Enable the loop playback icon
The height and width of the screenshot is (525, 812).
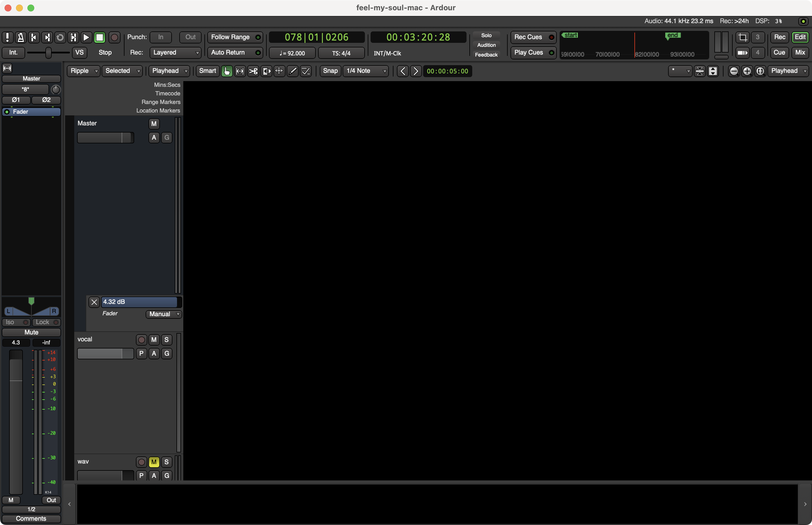coord(60,37)
